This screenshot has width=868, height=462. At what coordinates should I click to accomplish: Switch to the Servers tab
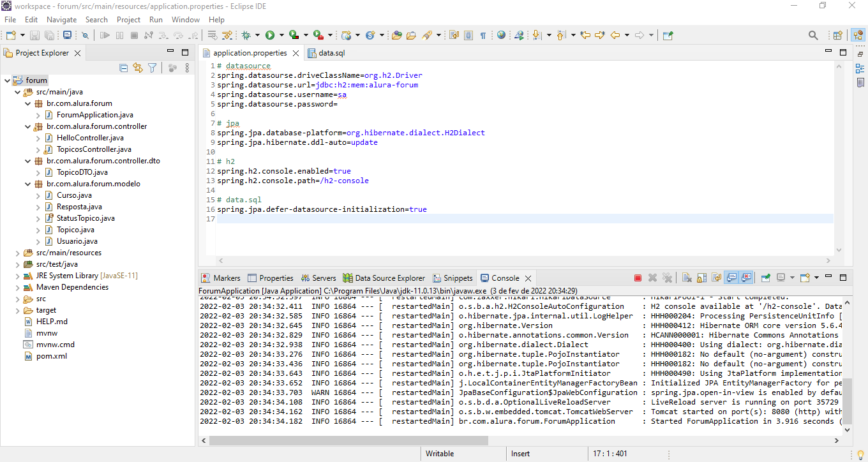click(x=318, y=278)
